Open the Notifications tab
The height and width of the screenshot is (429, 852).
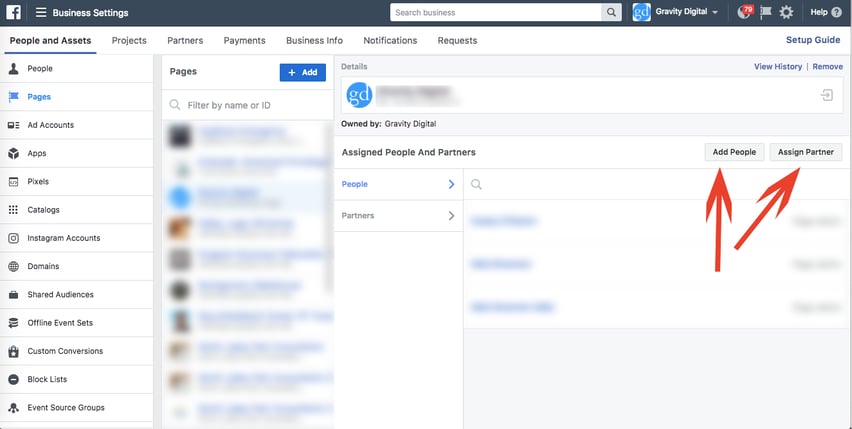tap(390, 40)
